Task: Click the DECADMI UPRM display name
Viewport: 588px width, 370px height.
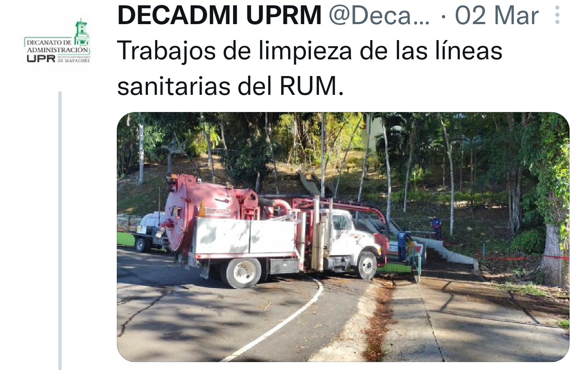Action: click(x=220, y=15)
